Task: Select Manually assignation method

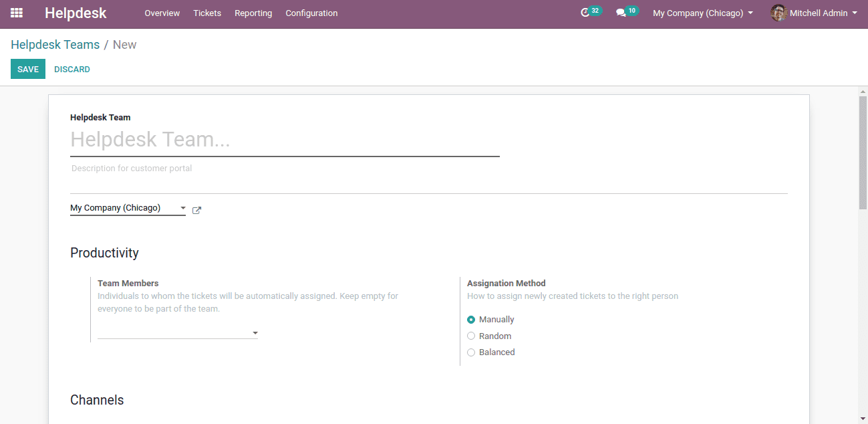Action: [x=471, y=320]
